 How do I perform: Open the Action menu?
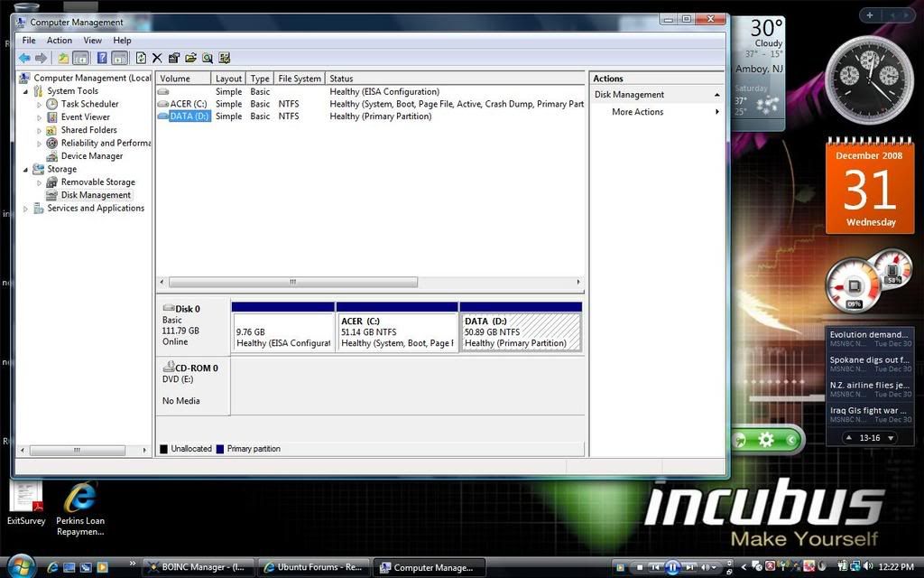60,40
